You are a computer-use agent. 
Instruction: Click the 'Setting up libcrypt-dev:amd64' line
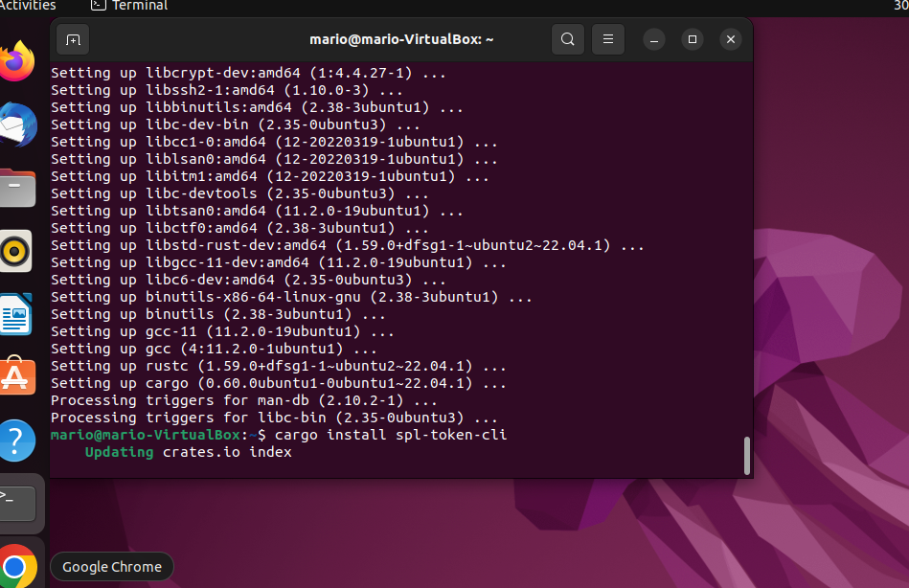248,73
